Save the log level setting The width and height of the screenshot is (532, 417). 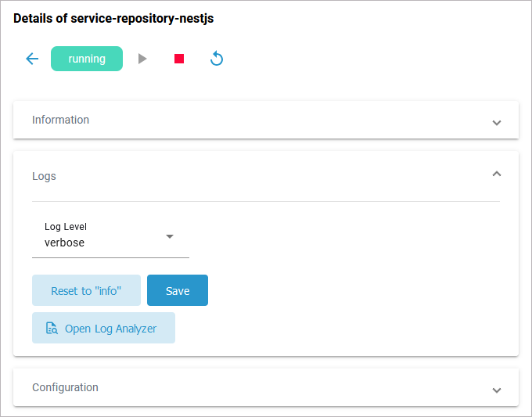[178, 290]
